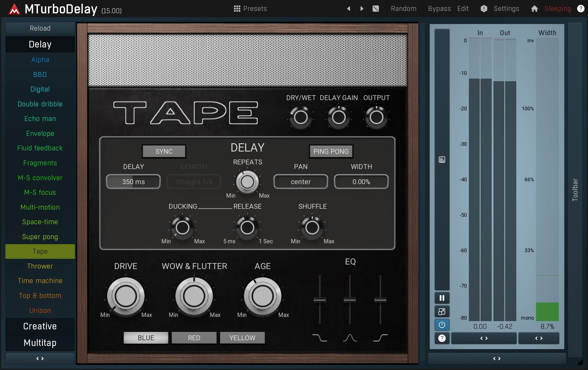Screen dimensions: 588x370
Task: Click the Reload button
Action: tap(40, 28)
